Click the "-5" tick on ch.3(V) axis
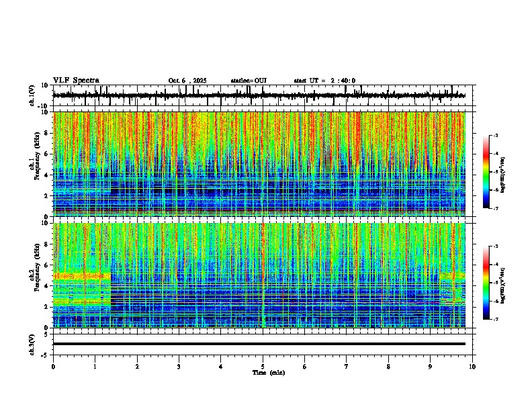532x411 pixels. click(45, 355)
